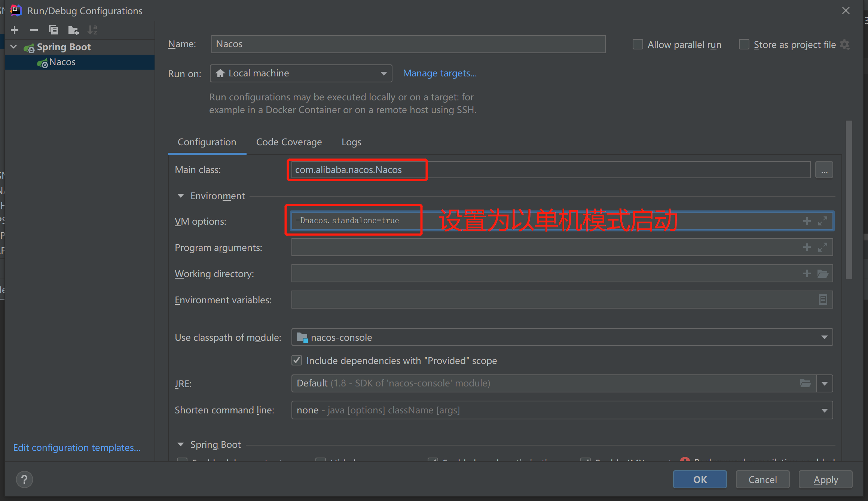Viewport: 868px width, 501px height.
Task: Edit Environment variables list icon
Action: [823, 300]
